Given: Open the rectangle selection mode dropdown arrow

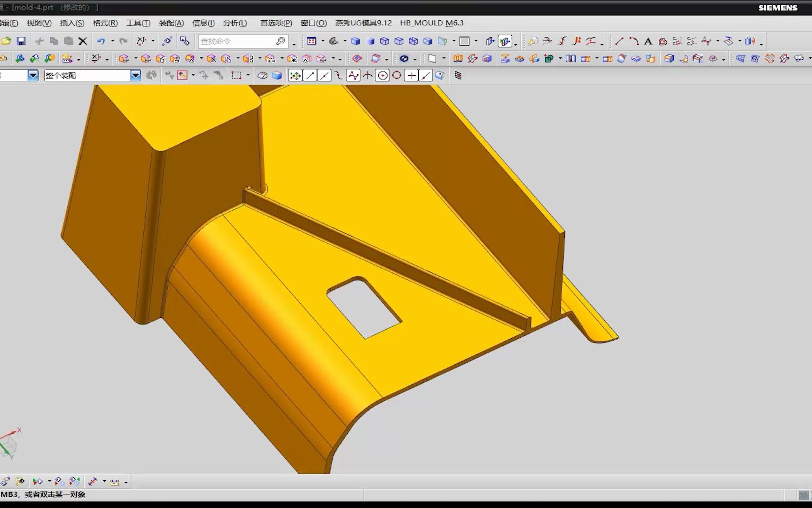Looking at the screenshot, I should tap(248, 75).
